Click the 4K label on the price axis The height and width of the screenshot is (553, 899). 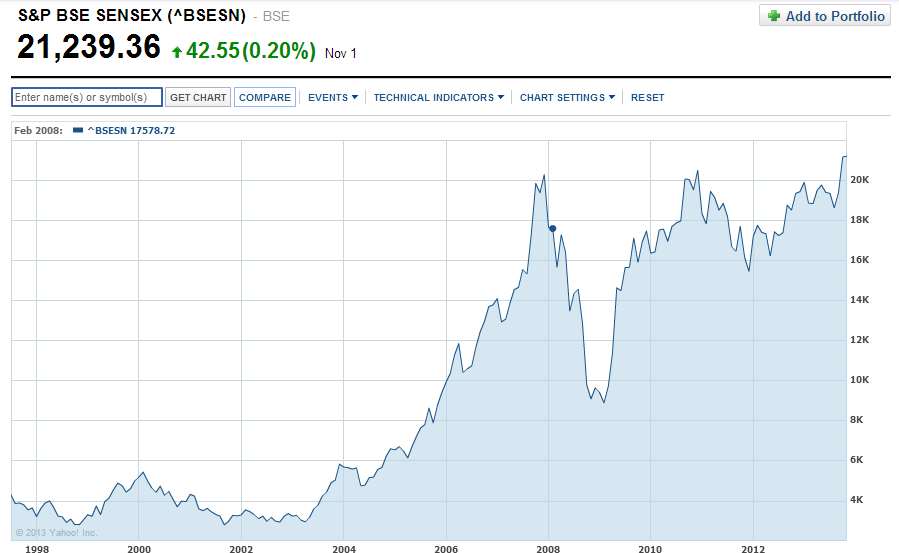coord(857,500)
